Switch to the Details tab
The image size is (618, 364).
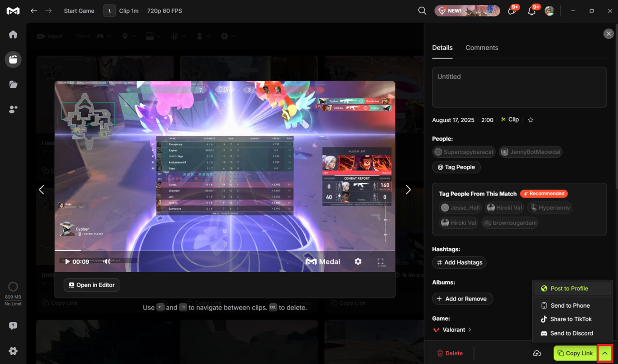click(442, 47)
